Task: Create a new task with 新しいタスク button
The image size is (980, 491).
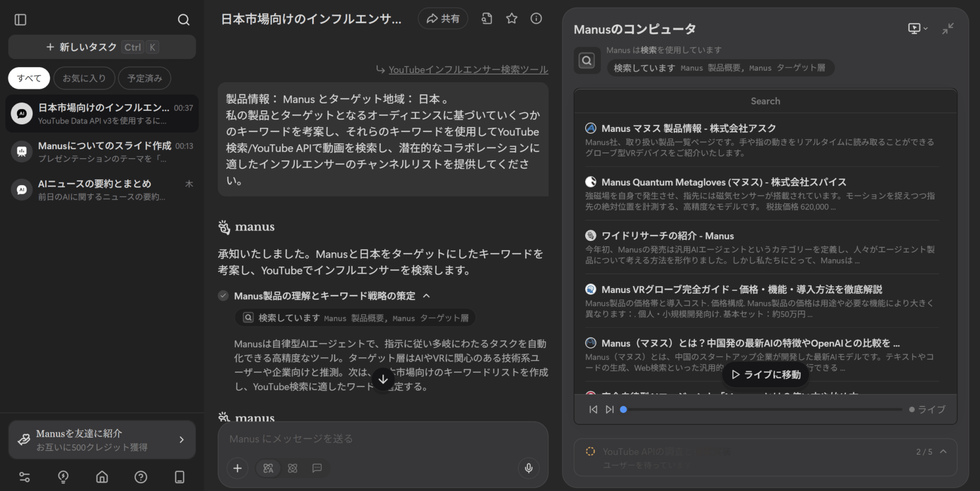Action: click(x=102, y=47)
